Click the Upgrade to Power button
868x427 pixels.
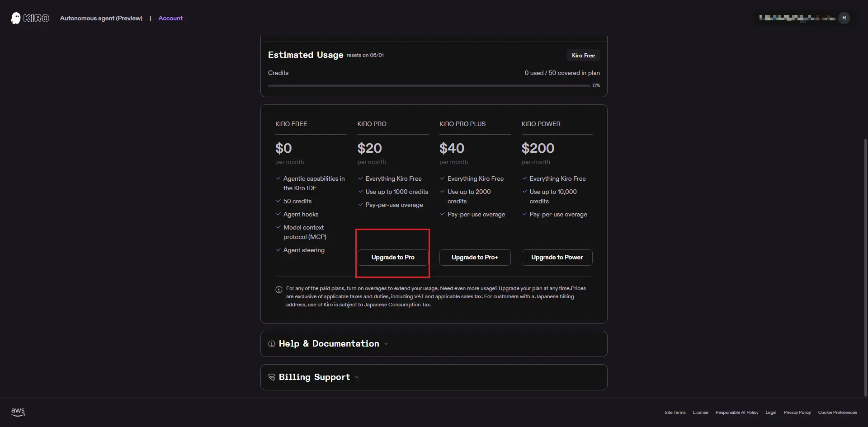557,258
